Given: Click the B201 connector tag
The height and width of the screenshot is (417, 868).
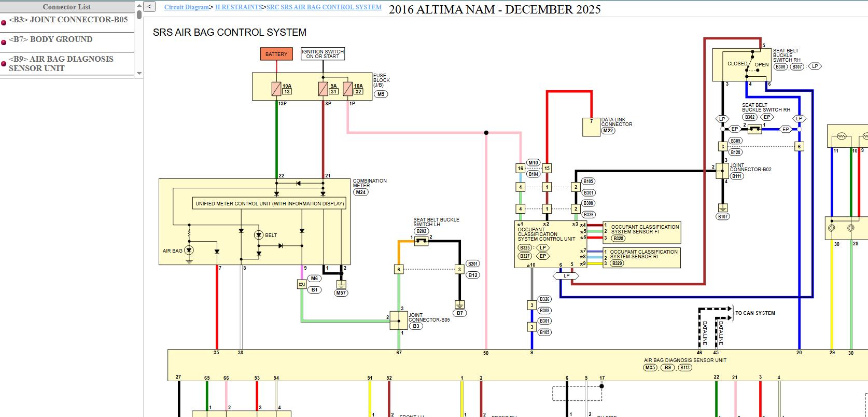Looking at the screenshot, I should 473,264.
